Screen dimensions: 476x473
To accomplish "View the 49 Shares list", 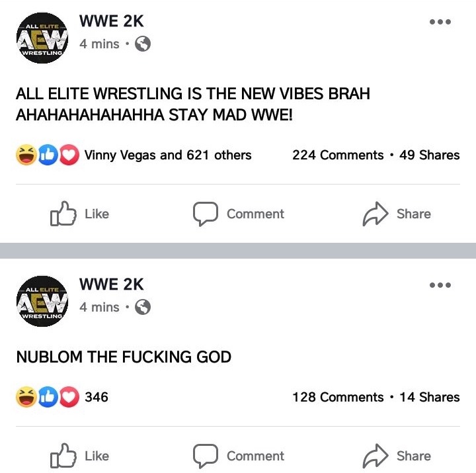I will point(430,155).
